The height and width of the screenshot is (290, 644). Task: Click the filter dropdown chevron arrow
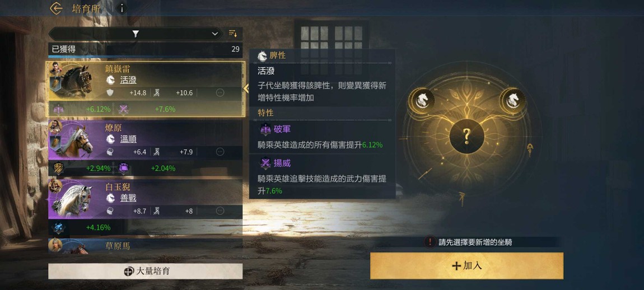click(215, 34)
